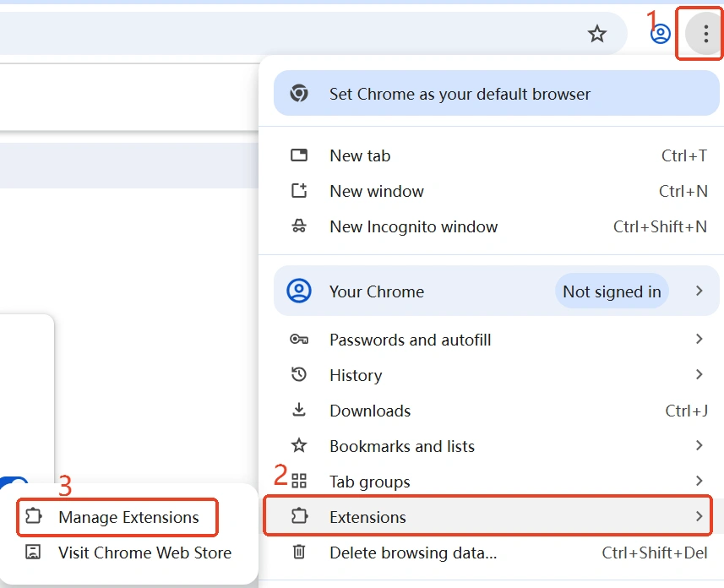This screenshot has height=588, width=724.
Task: Expand the History submenu chevron
Action: (x=700, y=375)
